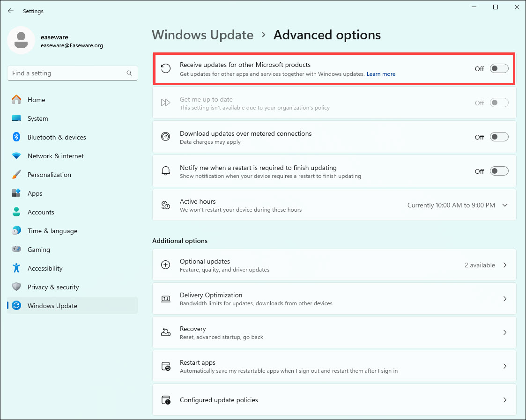The image size is (526, 420).
Task: Click the Gaming controller icon
Action: [16, 249]
